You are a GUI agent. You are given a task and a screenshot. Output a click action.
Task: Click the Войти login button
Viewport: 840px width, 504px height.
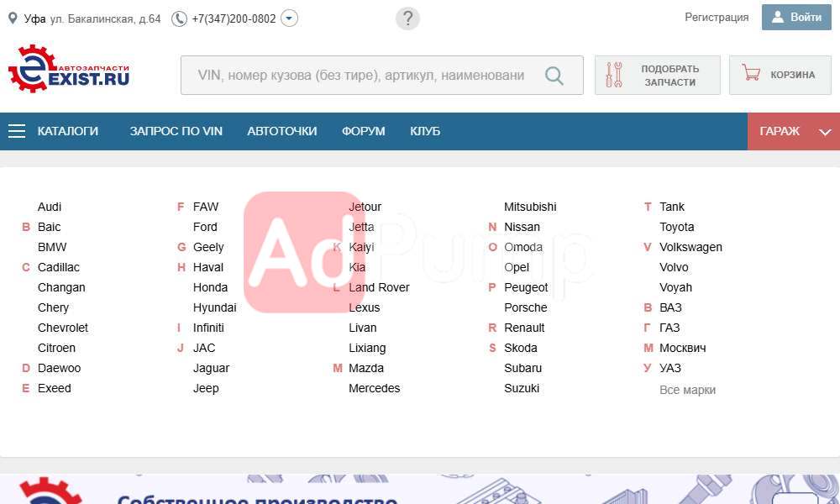click(796, 17)
